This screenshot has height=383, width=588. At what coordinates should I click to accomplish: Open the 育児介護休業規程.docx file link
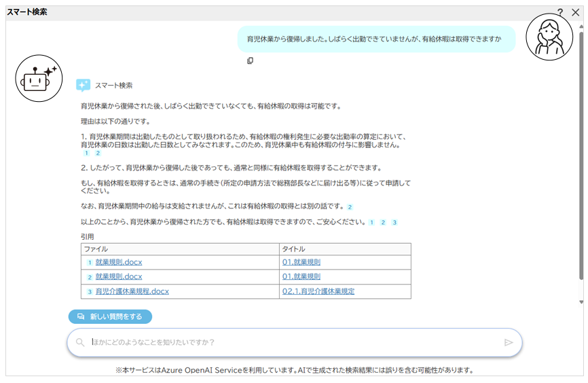pos(132,291)
